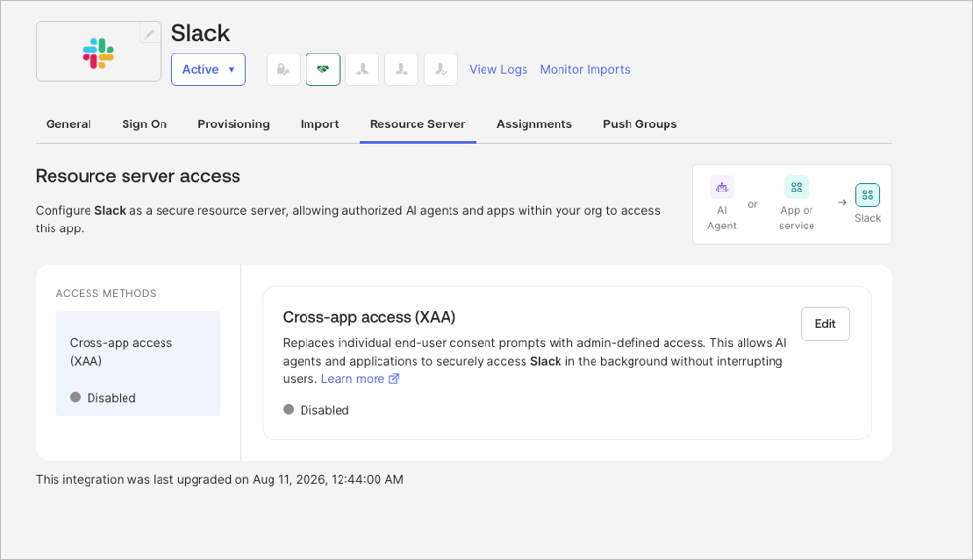Image resolution: width=973 pixels, height=560 pixels.
Task: Click the green handshake icon
Action: pos(323,69)
